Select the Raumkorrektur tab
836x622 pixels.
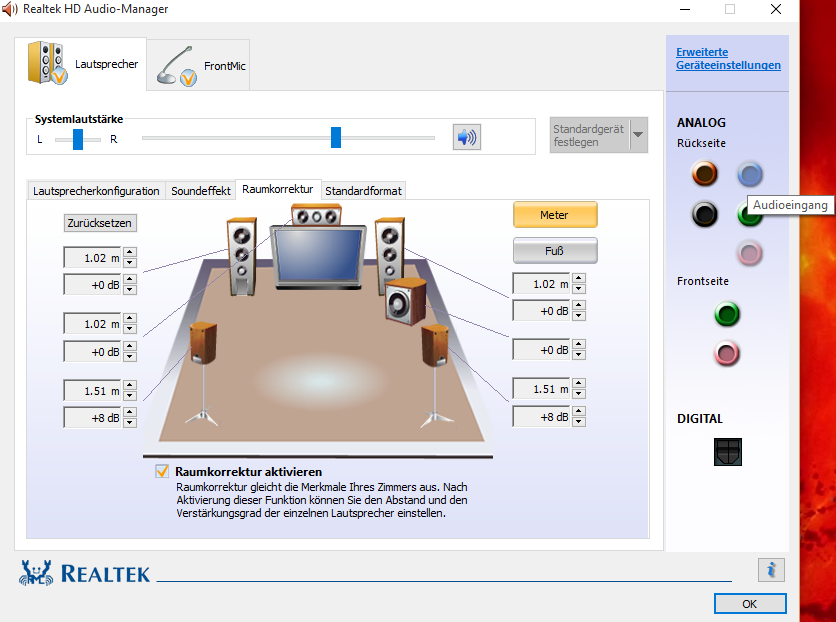click(x=278, y=189)
